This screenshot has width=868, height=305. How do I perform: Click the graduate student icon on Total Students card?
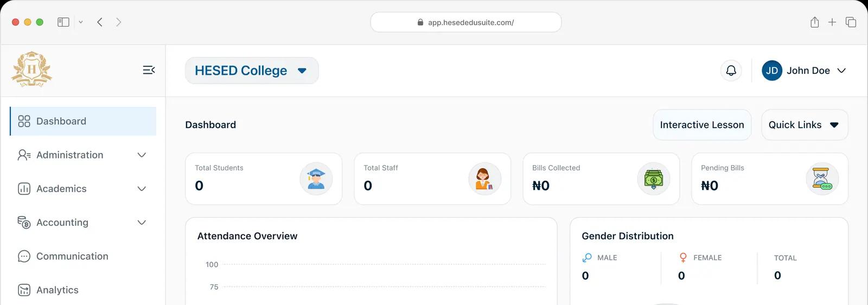tap(316, 179)
